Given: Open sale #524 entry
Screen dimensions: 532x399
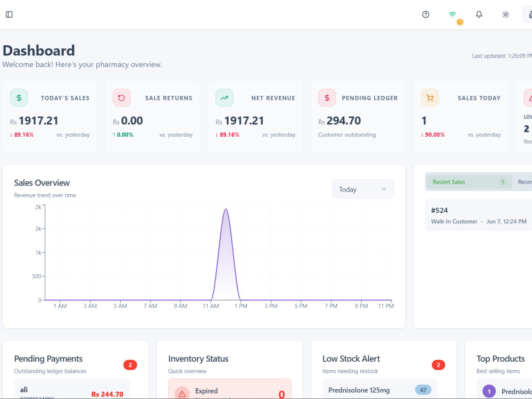Looking at the screenshot, I should click(x=478, y=215).
